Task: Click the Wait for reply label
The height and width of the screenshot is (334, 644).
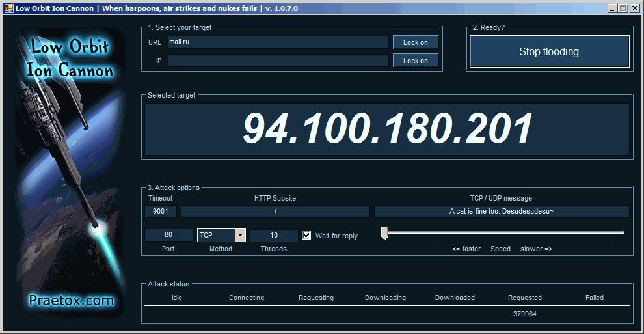Action: point(336,236)
